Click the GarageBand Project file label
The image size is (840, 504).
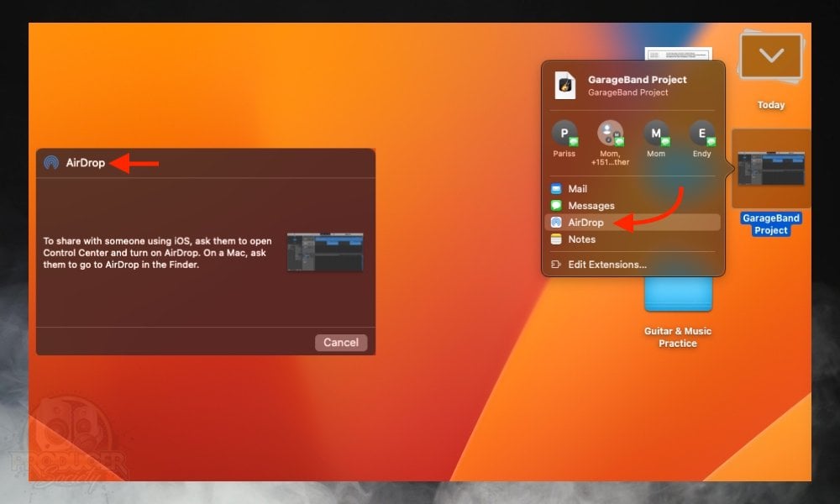click(771, 224)
